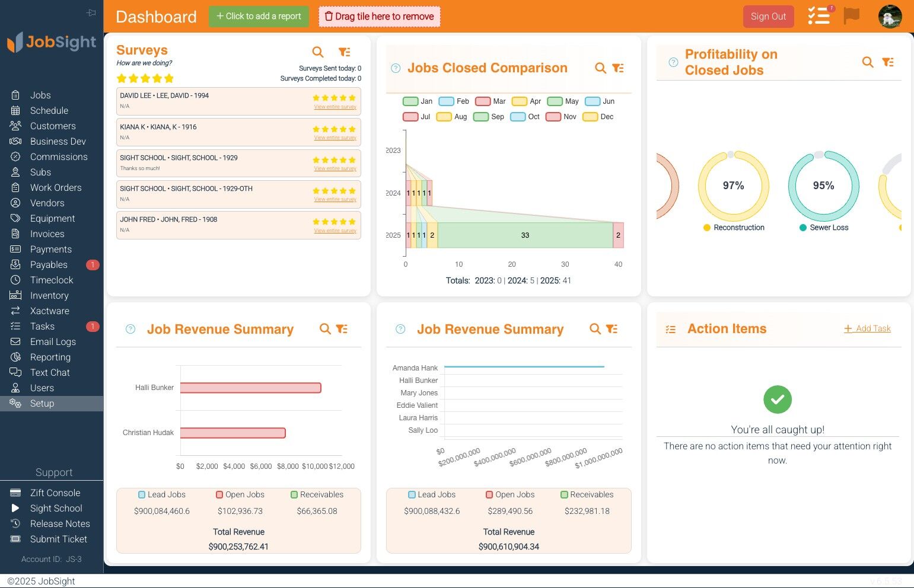
Task: Filter the Amanda Hank Job Revenue Summary tile
Action: coord(612,328)
